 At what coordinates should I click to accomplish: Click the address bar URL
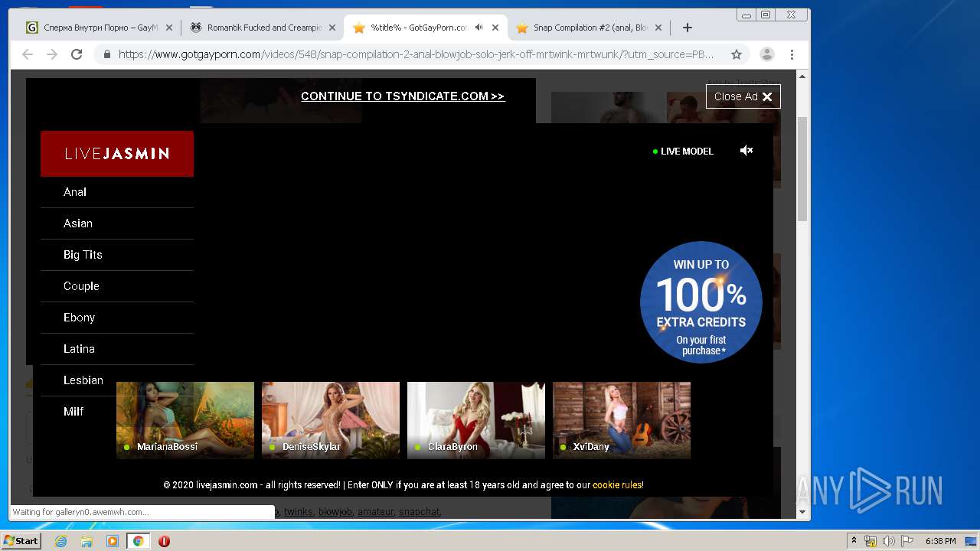(416, 54)
